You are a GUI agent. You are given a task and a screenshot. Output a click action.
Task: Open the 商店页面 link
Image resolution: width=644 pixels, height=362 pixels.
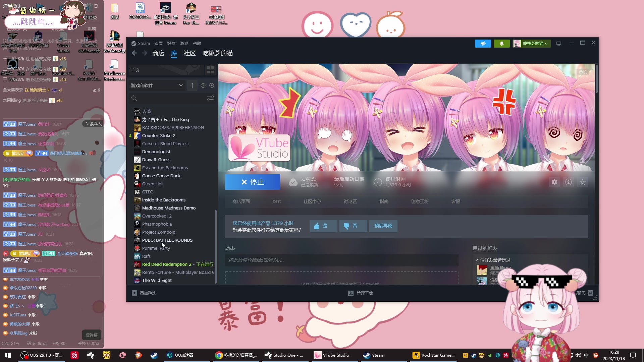[241, 201]
